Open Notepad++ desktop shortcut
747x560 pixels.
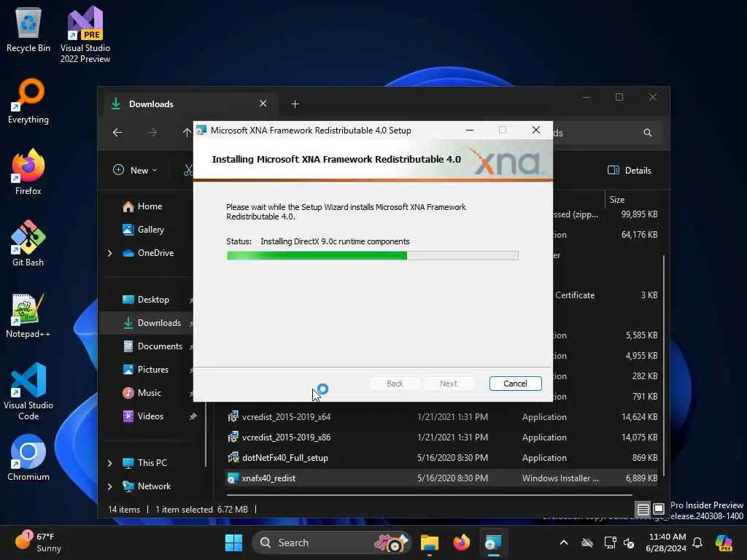[28, 315]
